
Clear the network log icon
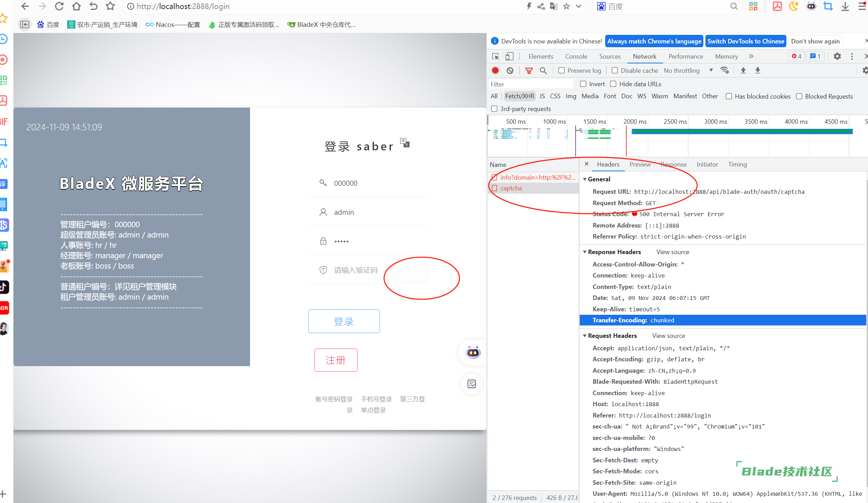point(510,71)
